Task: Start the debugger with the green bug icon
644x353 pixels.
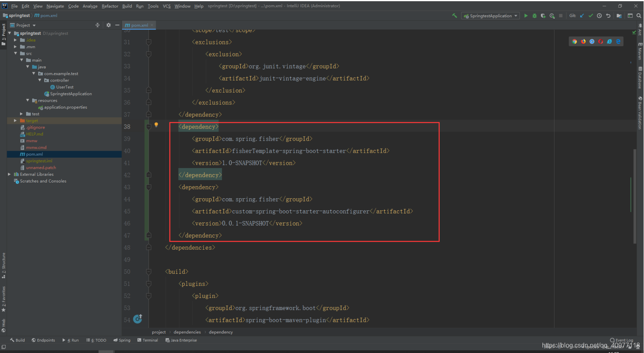Action: pos(534,16)
